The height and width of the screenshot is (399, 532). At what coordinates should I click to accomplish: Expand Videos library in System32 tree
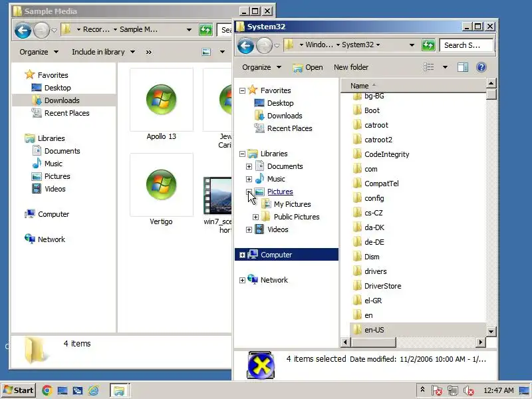249,229
